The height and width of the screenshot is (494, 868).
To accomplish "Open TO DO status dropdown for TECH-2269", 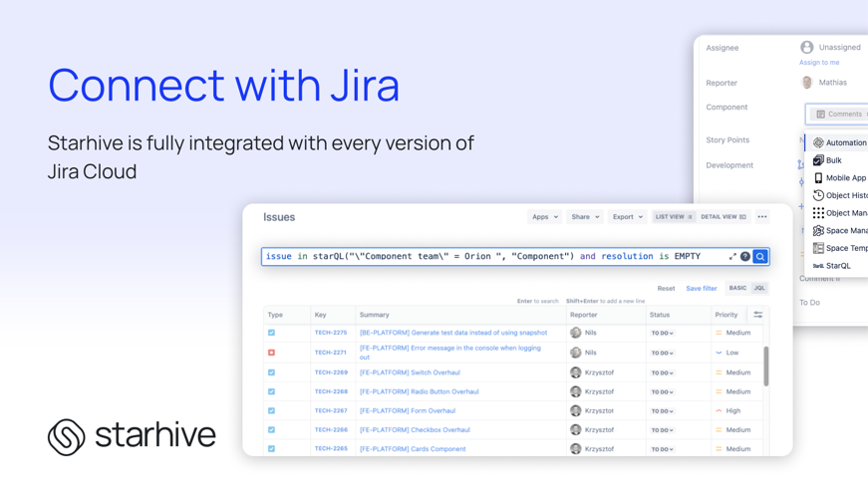I will [662, 373].
